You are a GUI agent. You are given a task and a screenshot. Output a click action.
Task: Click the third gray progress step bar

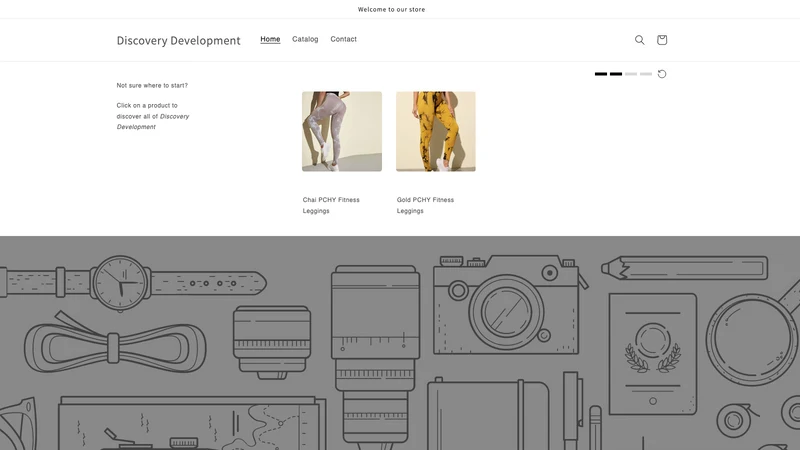[x=631, y=74]
